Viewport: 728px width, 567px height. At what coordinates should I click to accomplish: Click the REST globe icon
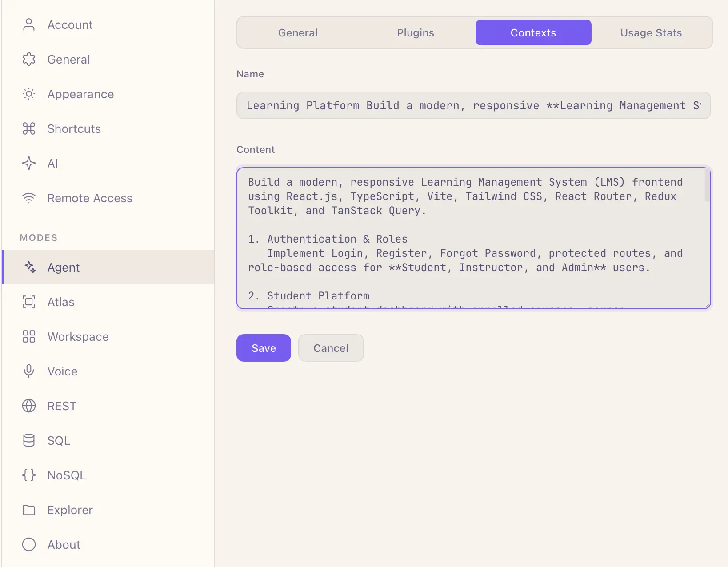(29, 406)
